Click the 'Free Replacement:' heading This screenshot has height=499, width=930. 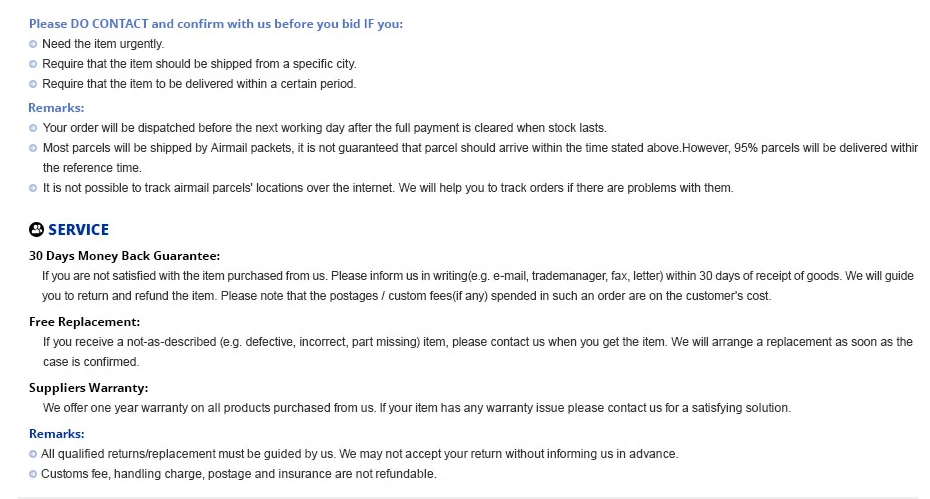pyautogui.click(x=84, y=322)
